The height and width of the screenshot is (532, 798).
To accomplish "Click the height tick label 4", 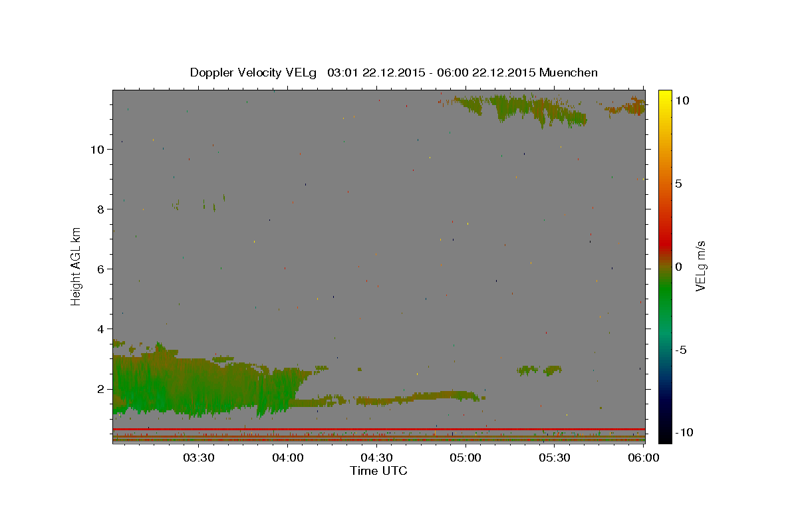I will pos(102,329).
